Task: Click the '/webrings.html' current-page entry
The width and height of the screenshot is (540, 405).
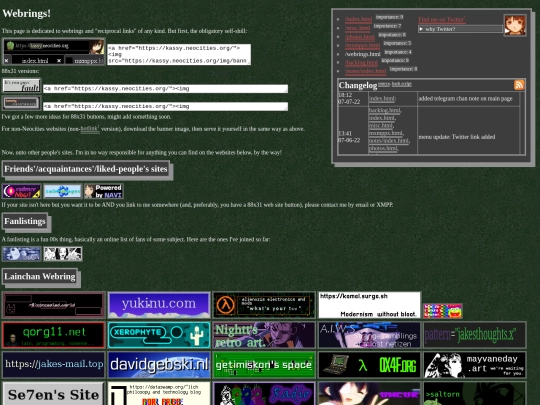Action: 362,54
